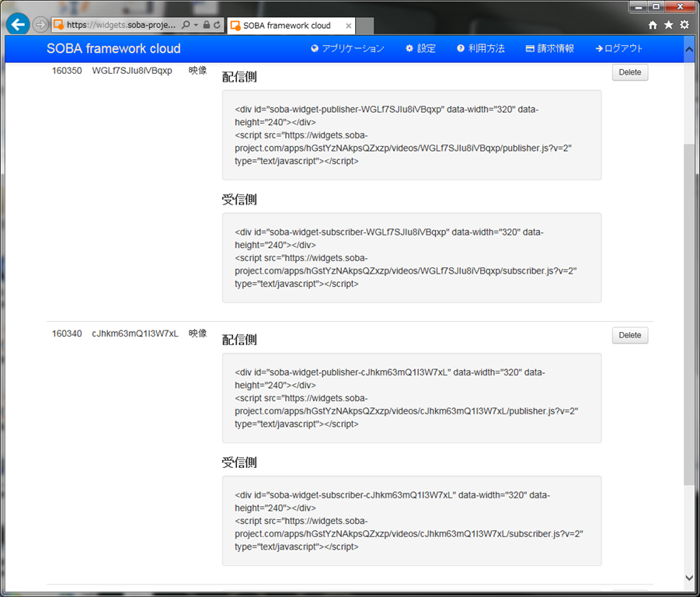Refresh the page with reload icon
This screenshot has width=700, height=597.
point(217,25)
